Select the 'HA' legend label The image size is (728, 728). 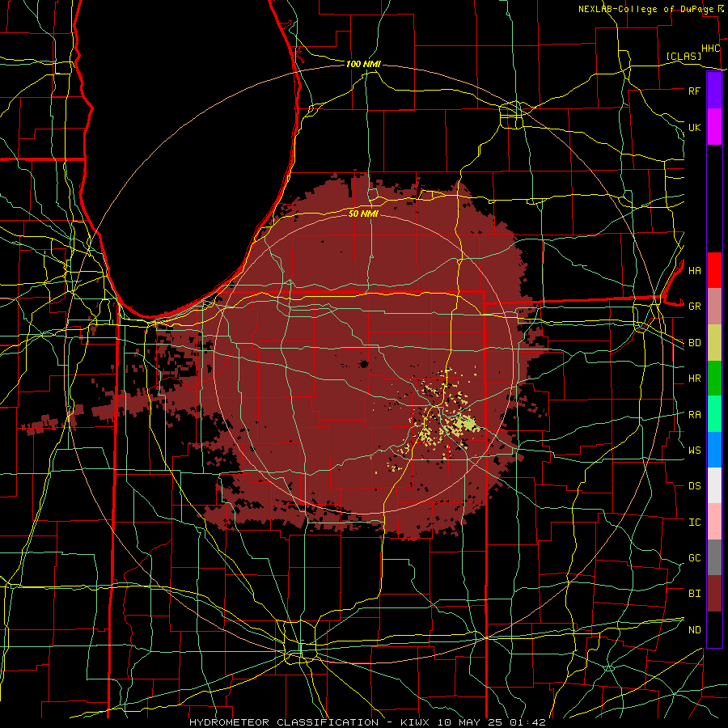point(694,270)
